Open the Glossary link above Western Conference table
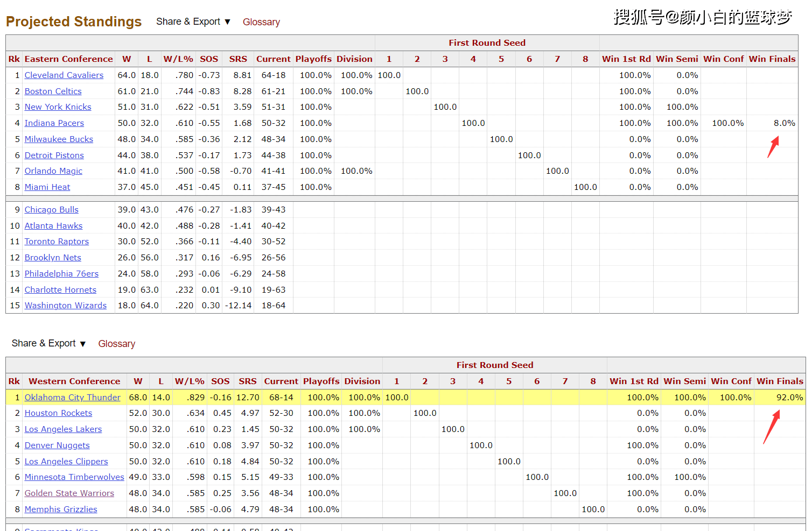 tap(117, 344)
